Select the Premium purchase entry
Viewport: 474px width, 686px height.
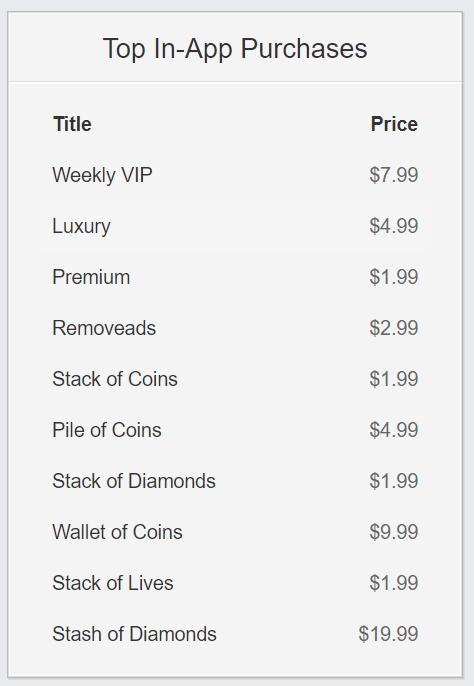pyautogui.click(x=91, y=277)
